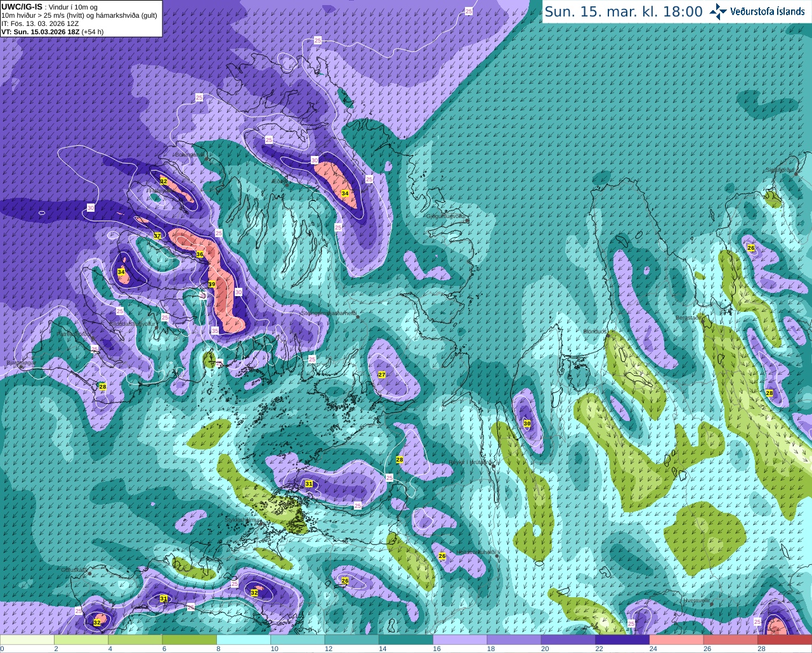Click the dark indigo 22–24 m/s legend swatch

(622, 639)
